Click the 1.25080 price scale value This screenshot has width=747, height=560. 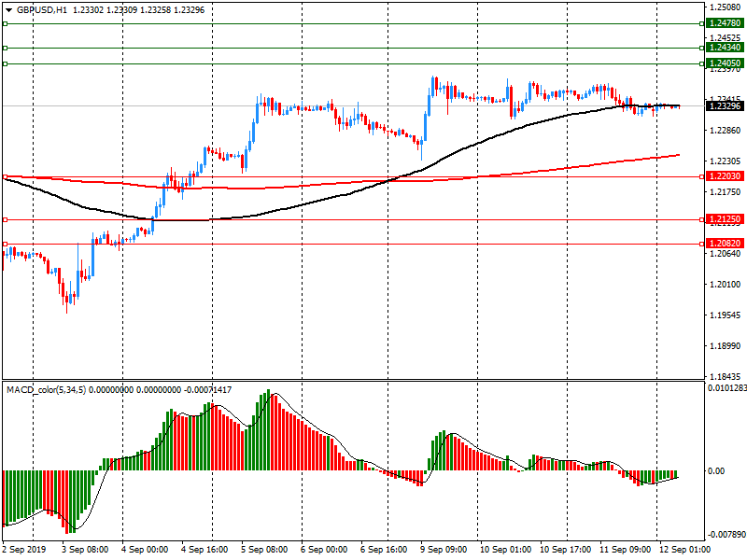(x=726, y=7)
